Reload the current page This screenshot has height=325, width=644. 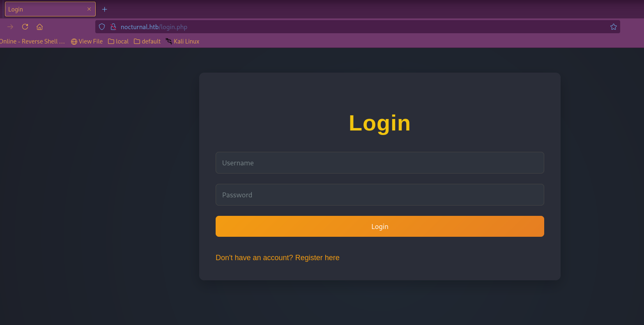(25, 27)
